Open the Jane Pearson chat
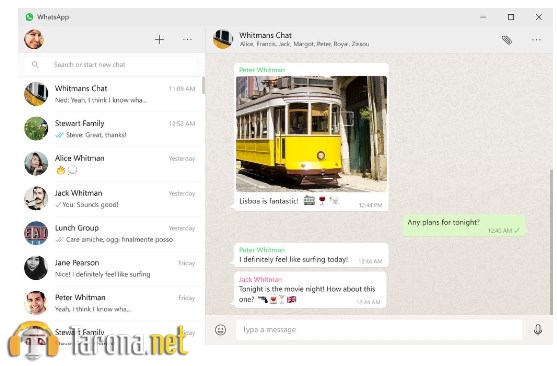This screenshot has height=366, width=557. pos(111,268)
